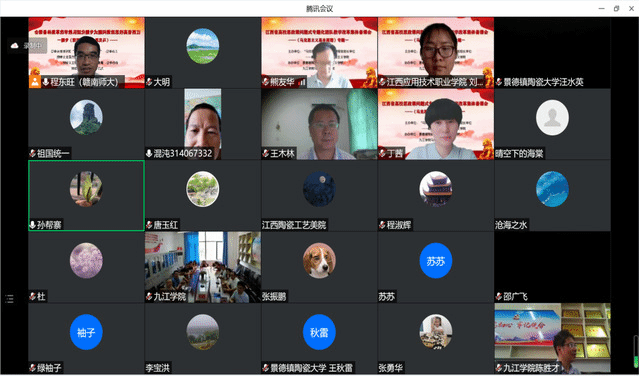Select 晴空下的海棠 default avatar

tap(552, 118)
